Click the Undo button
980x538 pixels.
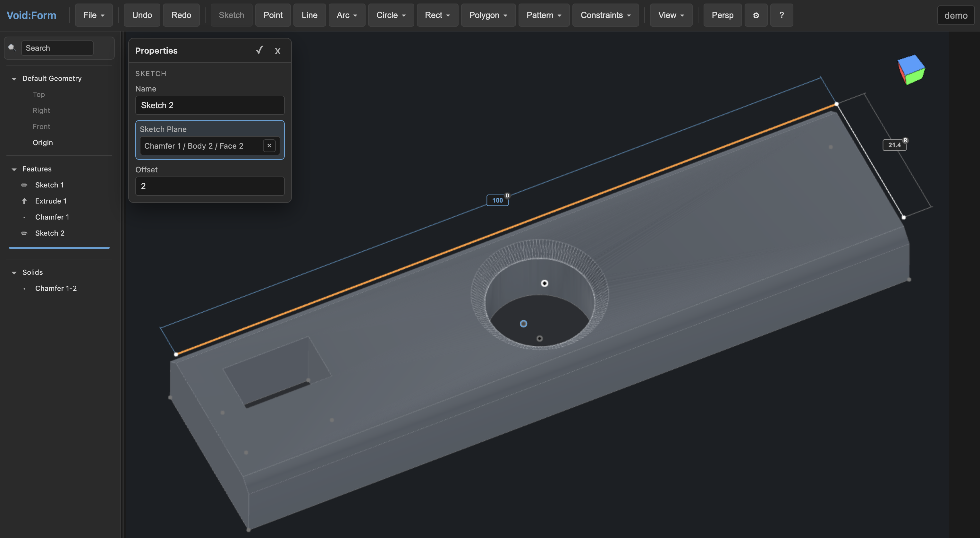(x=142, y=15)
